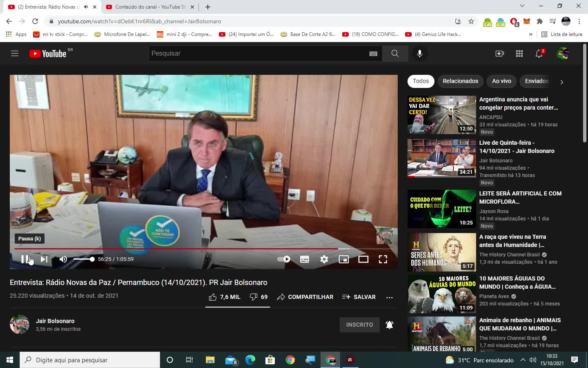The height and width of the screenshot is (368, 588).
Task: Open notifications bell in header
Action: point(539,53)
